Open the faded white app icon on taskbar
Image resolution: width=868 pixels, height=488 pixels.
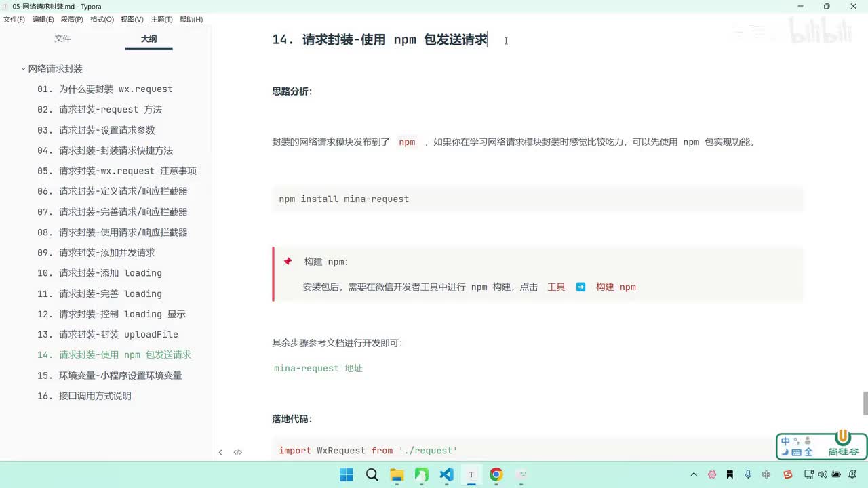coord(521,474)
